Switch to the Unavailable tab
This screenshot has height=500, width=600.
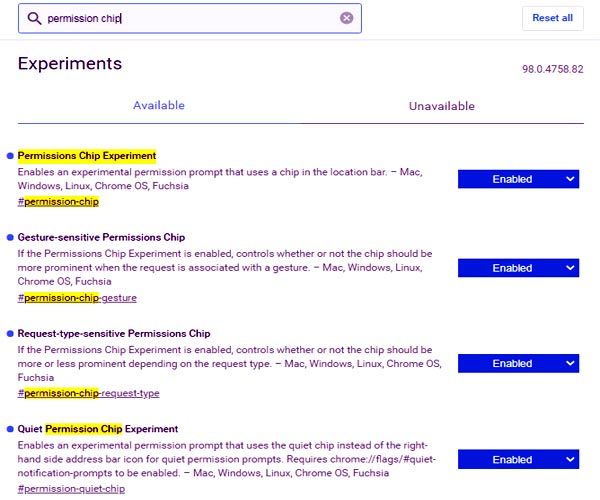coord(442,106)
